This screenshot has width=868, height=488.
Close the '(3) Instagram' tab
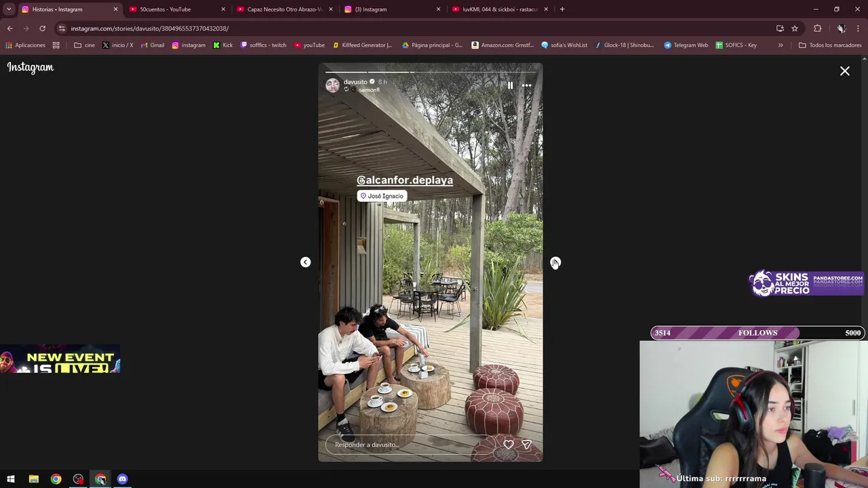point(438,9)
